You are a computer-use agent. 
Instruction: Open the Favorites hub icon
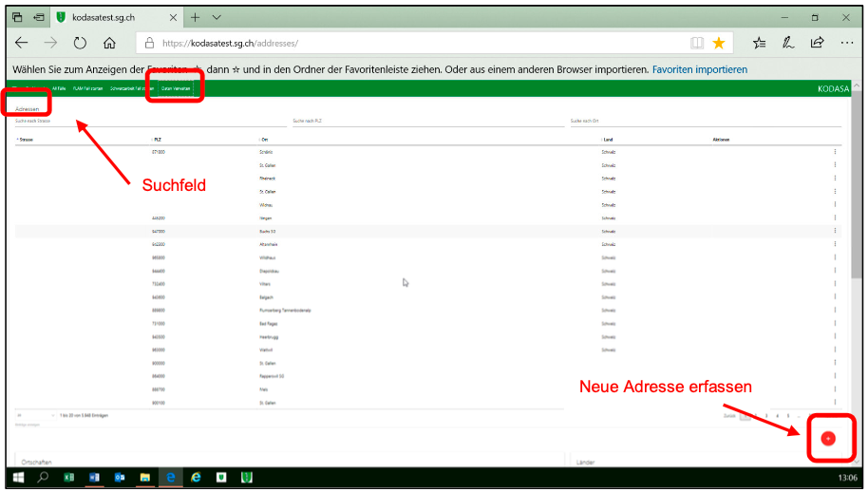pos(760,43)
